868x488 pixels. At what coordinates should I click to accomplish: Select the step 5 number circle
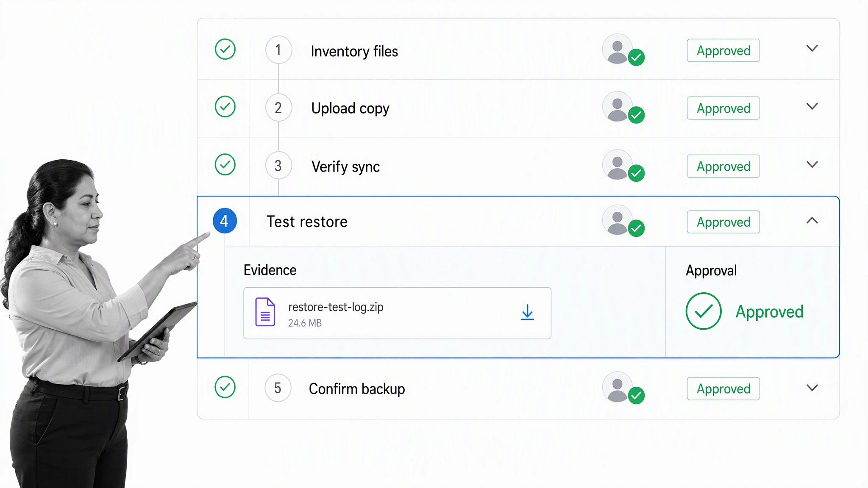(x=278, y=388)
